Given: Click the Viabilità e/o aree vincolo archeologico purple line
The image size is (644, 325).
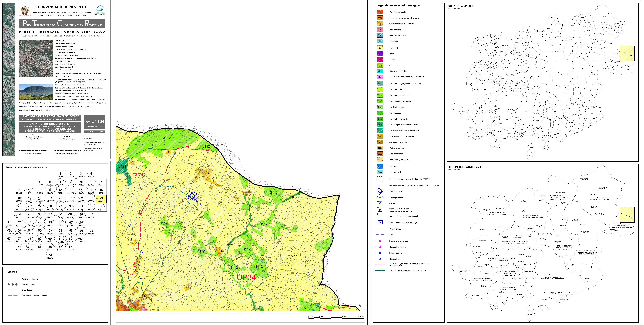Looking at the screenshot, I should tap(380, 185).
